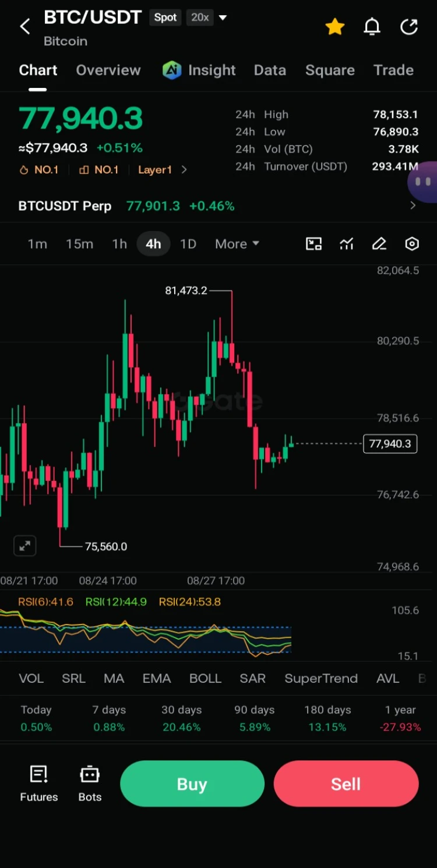Screen dimensions: 437x868
Task: Open chart settings hexagon icon
Action: pos(412,244)
